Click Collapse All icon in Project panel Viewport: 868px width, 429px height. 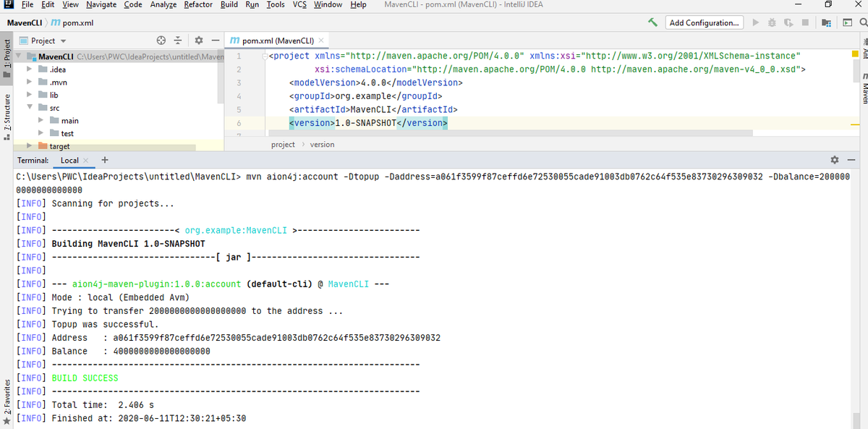(178, 41)
